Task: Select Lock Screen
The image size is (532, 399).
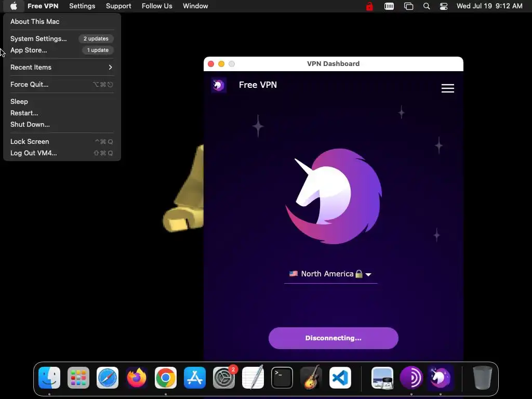Action: pyautogui.click(x=62, y=141)
